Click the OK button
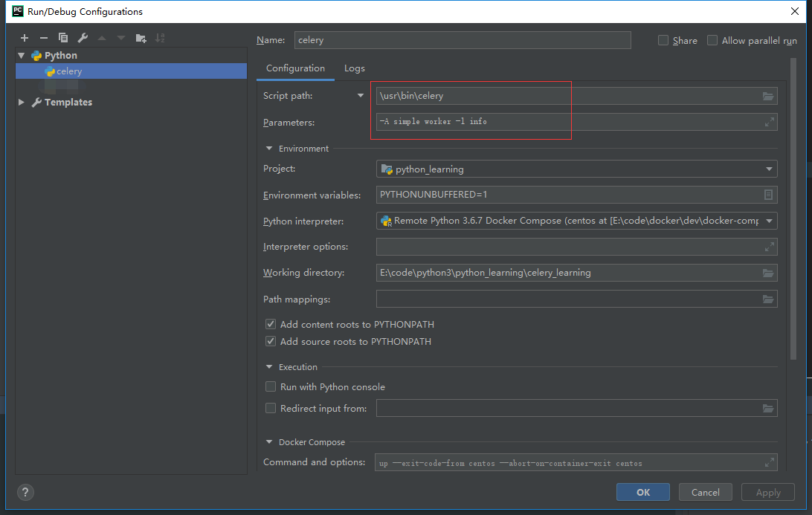 point(642,492)
